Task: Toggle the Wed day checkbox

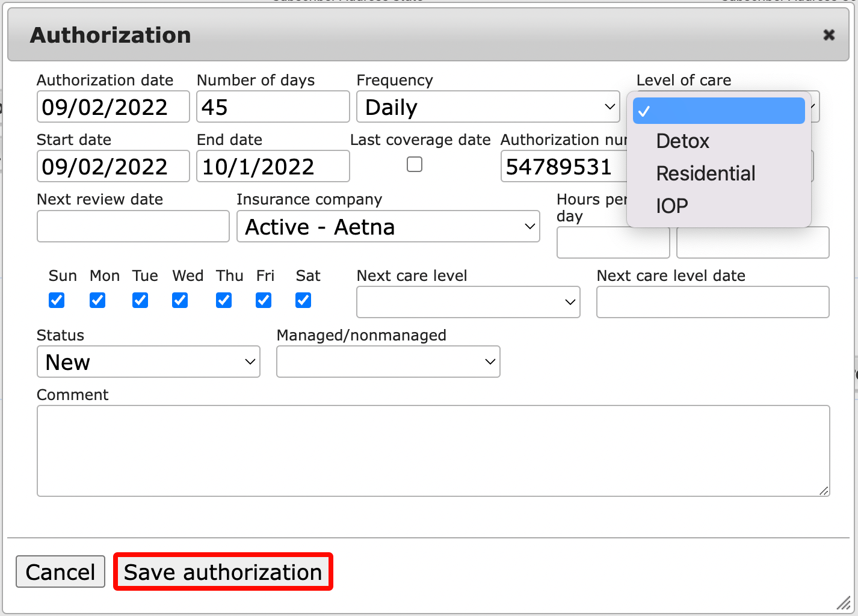Action: coord(180,300)
